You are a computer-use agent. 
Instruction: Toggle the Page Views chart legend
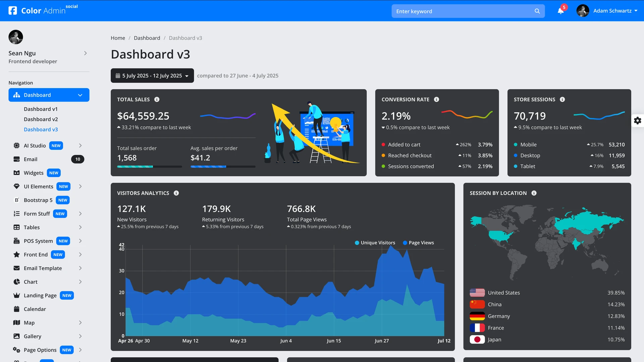coord(418,243)
